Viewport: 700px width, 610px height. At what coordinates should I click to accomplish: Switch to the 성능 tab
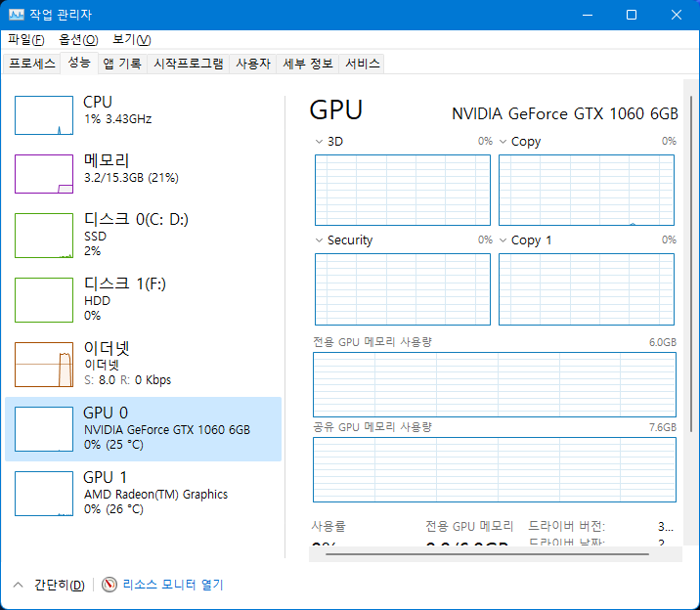pos(79,63)
